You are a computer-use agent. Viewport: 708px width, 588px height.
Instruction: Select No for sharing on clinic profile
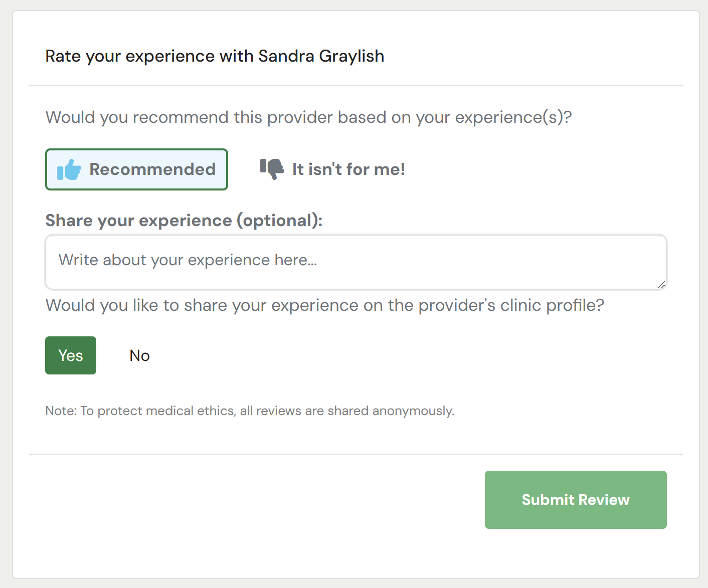139,355
